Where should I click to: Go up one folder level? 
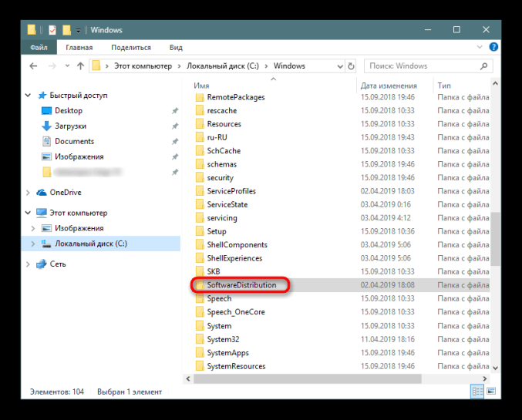[x=80, y=66]
